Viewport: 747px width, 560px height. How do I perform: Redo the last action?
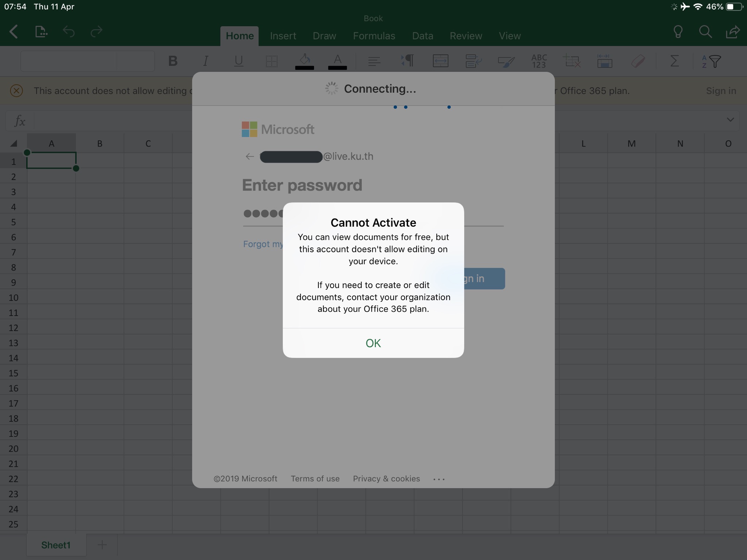coord(96,32)
